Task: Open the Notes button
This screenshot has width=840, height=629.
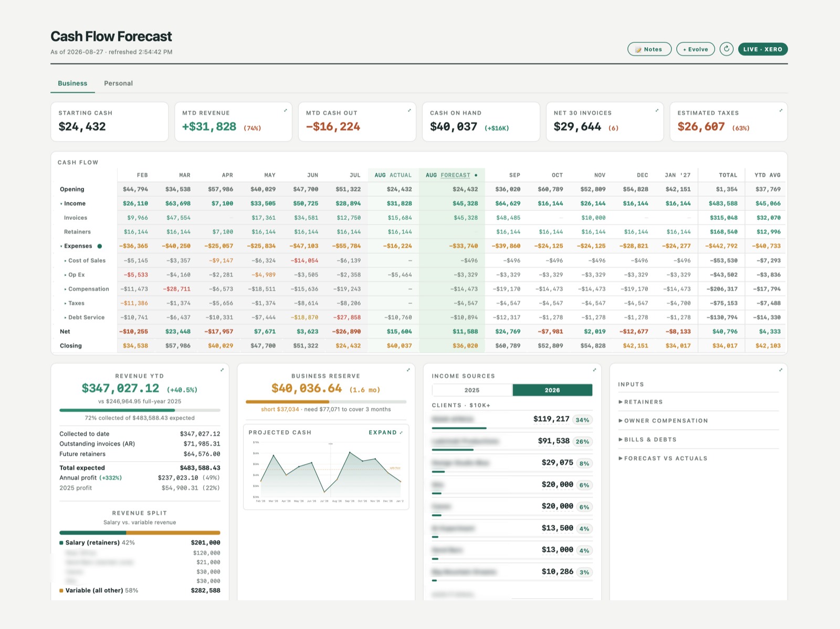Action: click(649, 49)
